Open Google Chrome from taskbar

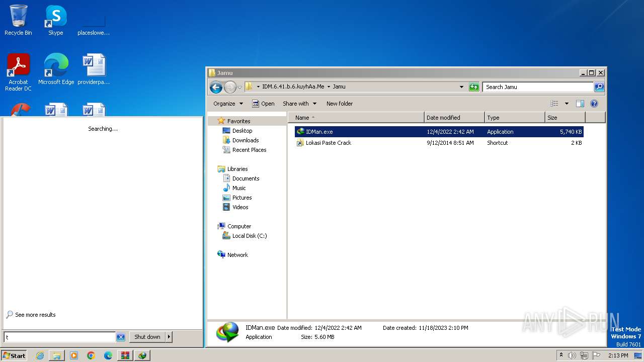91,355
